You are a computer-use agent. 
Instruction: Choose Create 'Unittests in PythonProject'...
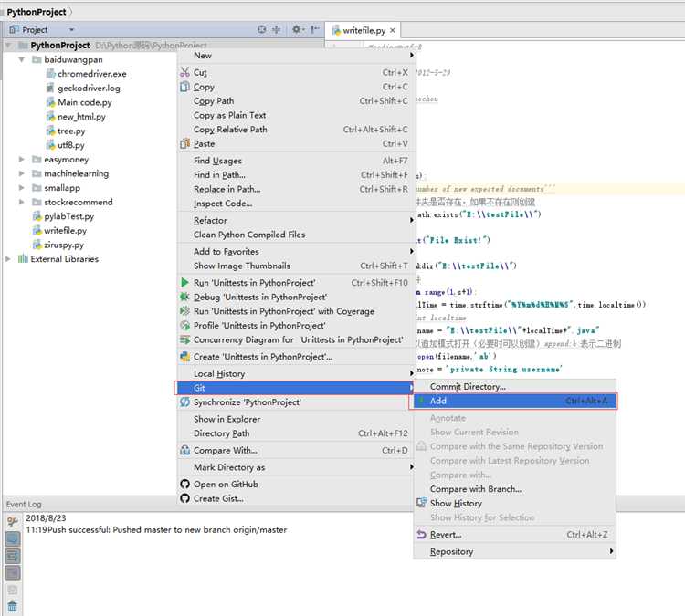tap(296, 357)
